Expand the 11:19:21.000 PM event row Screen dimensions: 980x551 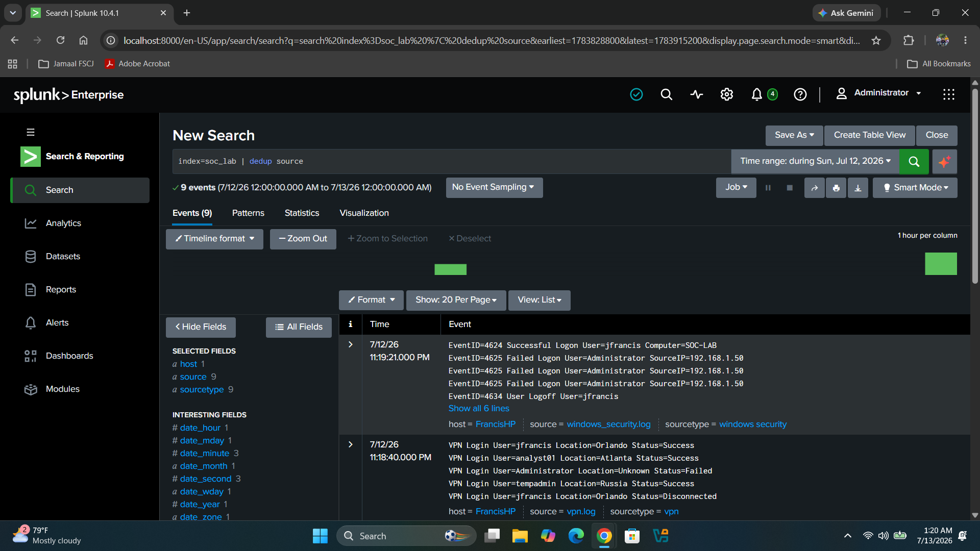[x=351, y=344]
